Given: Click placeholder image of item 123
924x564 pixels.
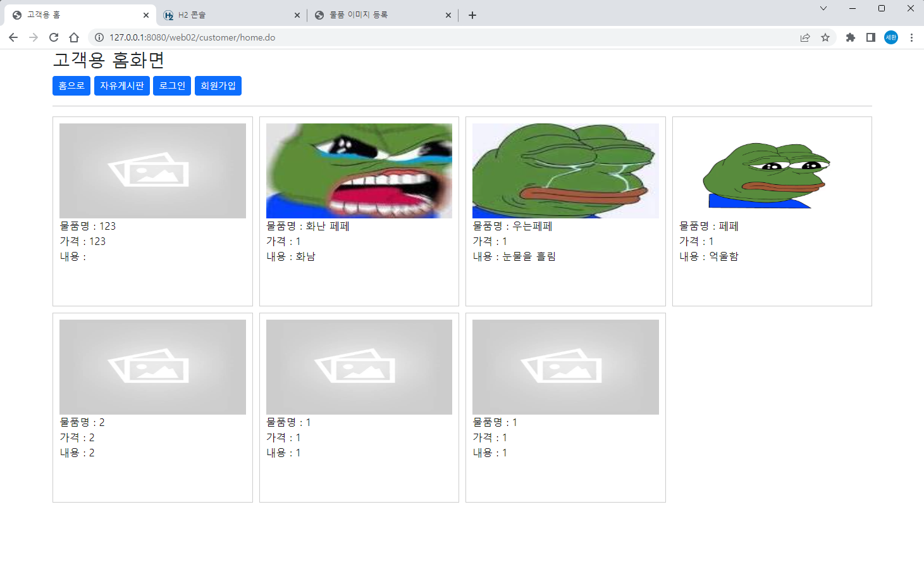Looking at the screenshot, I should [152, 171].
